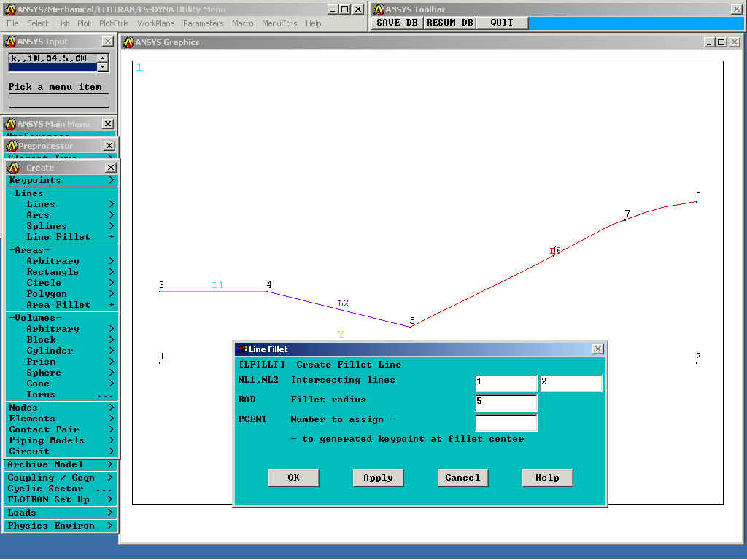747x560 pixels.
Task: Expand the Splines submenu
Action: [x=61, y=226]
